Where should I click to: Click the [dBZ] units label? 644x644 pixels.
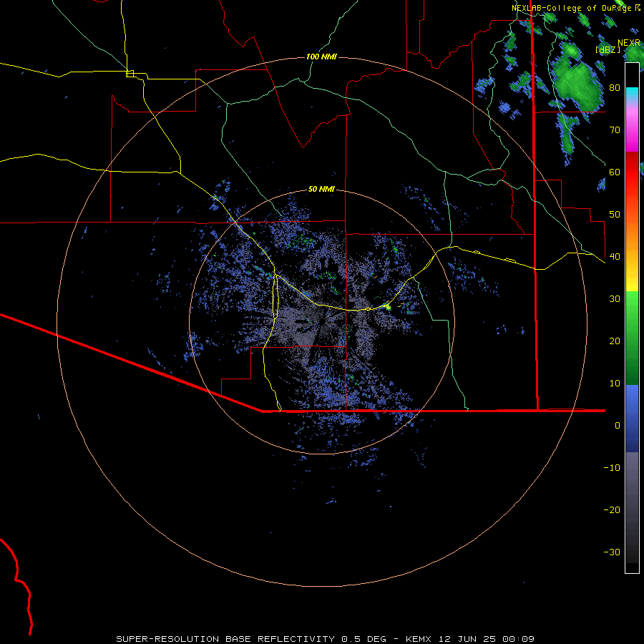coord(608,49)
